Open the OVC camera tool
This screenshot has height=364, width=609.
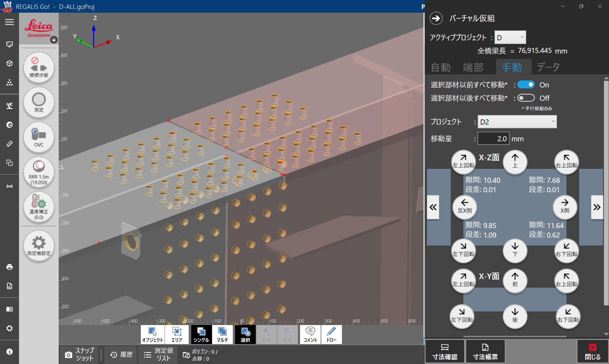point(39,137)
